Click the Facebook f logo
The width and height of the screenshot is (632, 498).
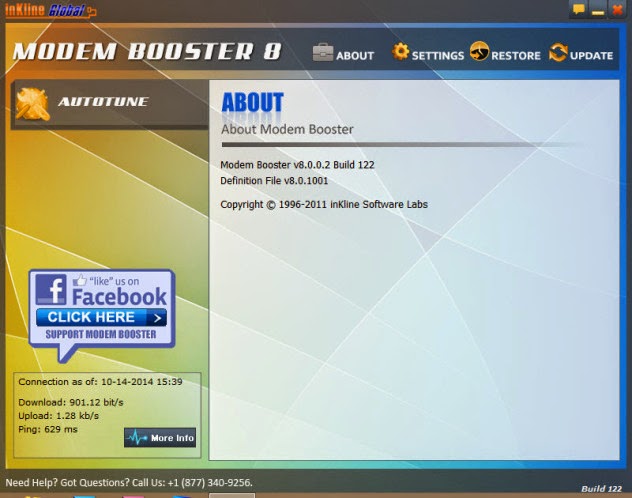(51, 289)
